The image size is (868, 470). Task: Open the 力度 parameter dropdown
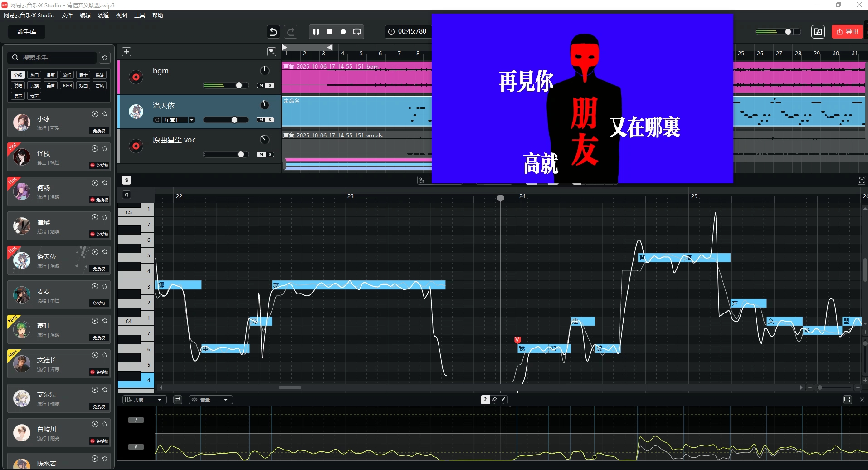[145, 400]
